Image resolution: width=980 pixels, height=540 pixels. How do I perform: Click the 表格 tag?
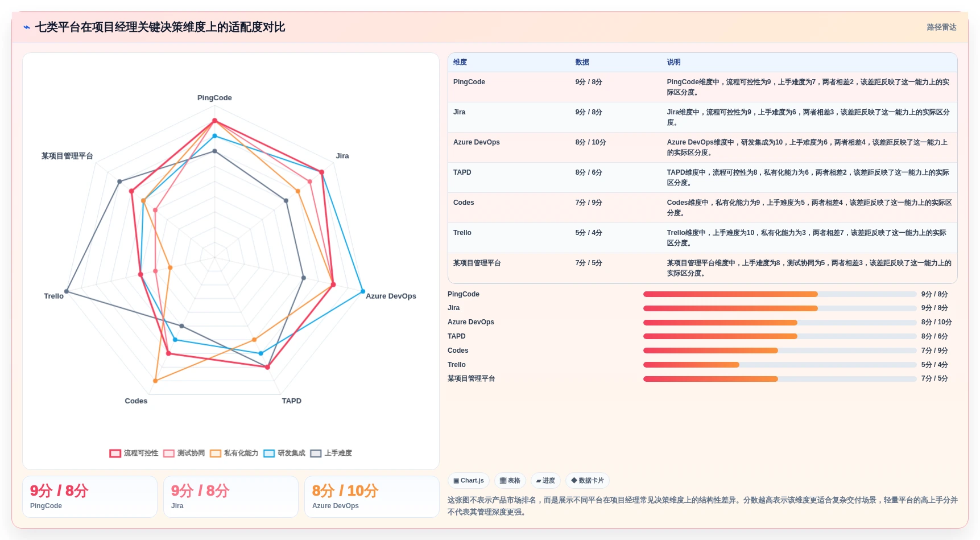[x=510, y=481]
